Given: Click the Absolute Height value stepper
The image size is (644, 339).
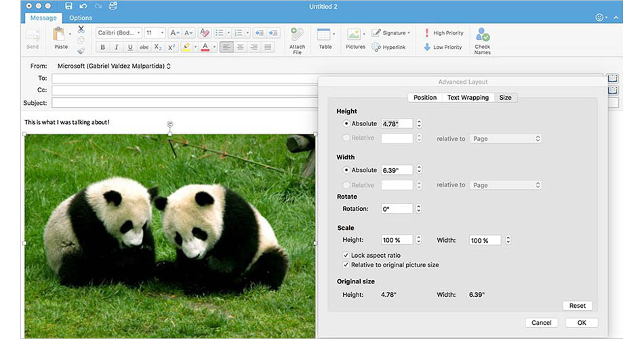Looking at the screenshot, I should coord(419,123).
